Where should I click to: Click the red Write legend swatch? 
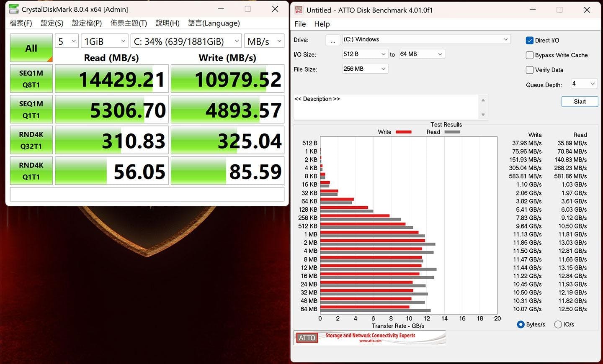coord(404,132)
